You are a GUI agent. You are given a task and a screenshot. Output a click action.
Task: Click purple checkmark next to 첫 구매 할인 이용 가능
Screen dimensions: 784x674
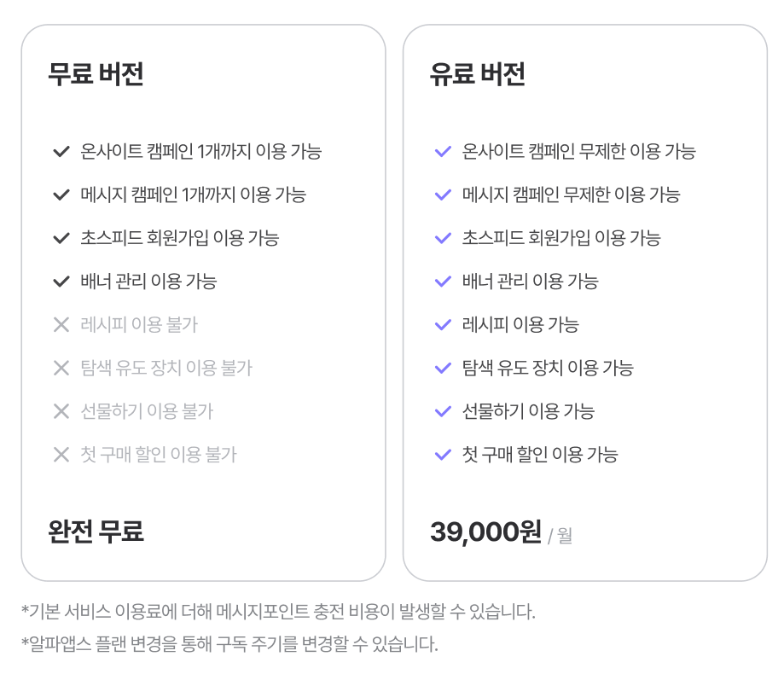click(443, 455)
